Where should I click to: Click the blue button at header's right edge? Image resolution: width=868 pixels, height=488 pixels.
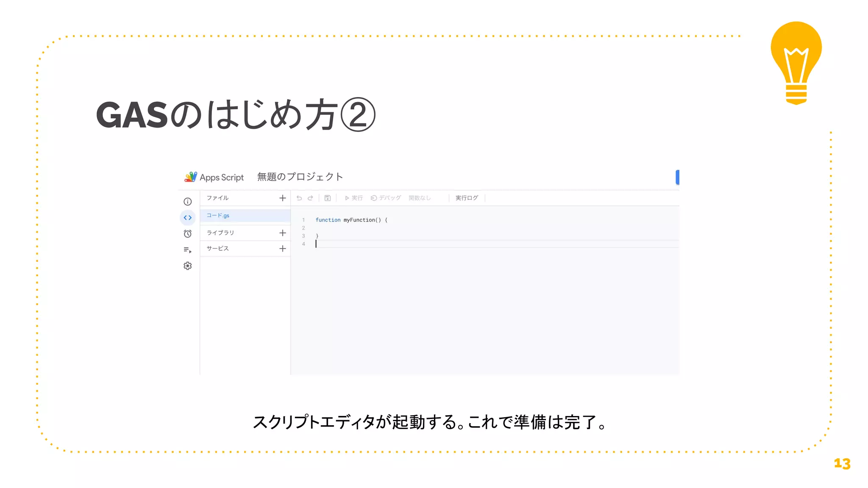pyautogui.click(x=677, y=177)
